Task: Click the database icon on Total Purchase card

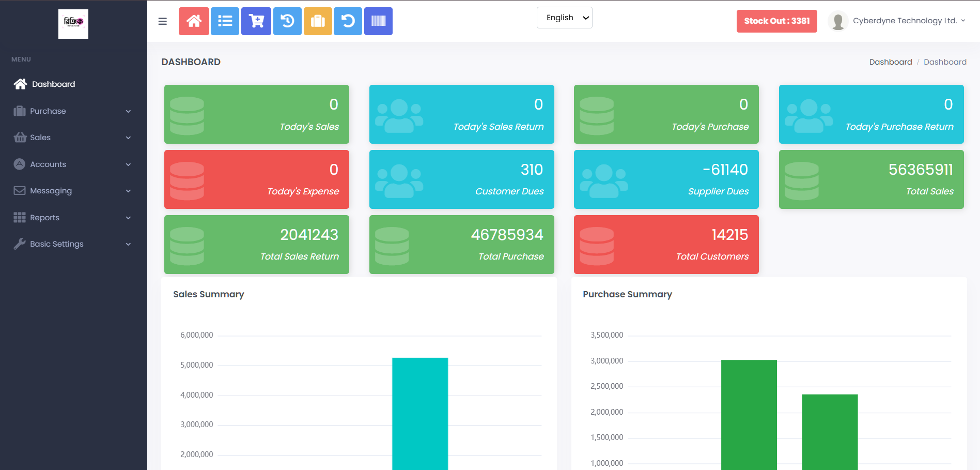Action: point(392,246)
